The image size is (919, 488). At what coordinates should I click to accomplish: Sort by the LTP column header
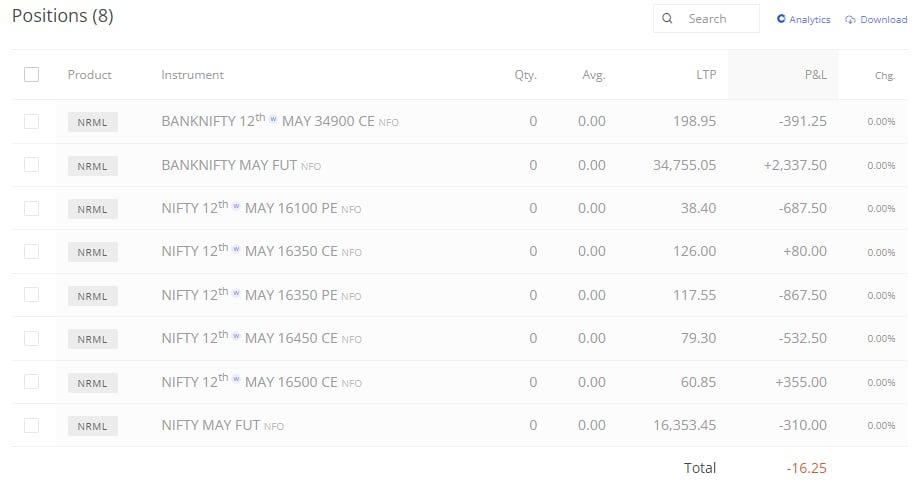706,74
